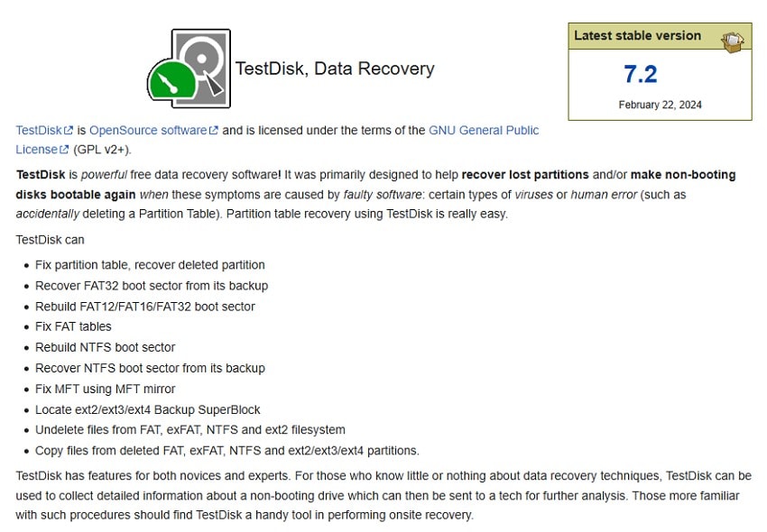Click external link icon after OpenSource software
767x532 pixels.
click(x=214, y=131)
